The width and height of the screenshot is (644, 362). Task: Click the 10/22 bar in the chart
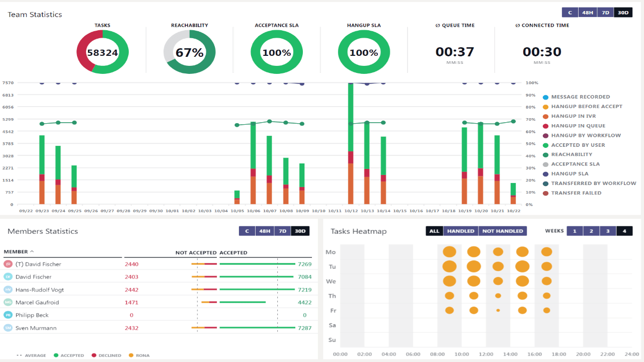click(513, 194)
